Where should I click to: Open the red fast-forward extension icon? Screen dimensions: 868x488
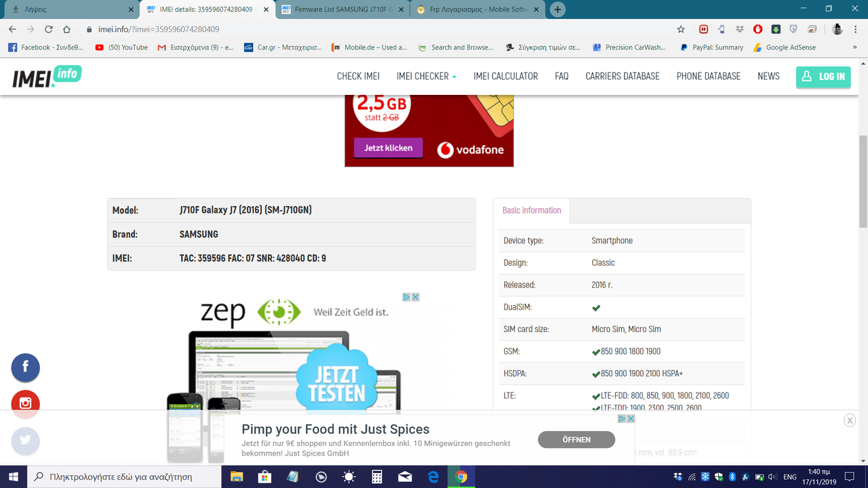pyautogui.click(x=703, y=29)
